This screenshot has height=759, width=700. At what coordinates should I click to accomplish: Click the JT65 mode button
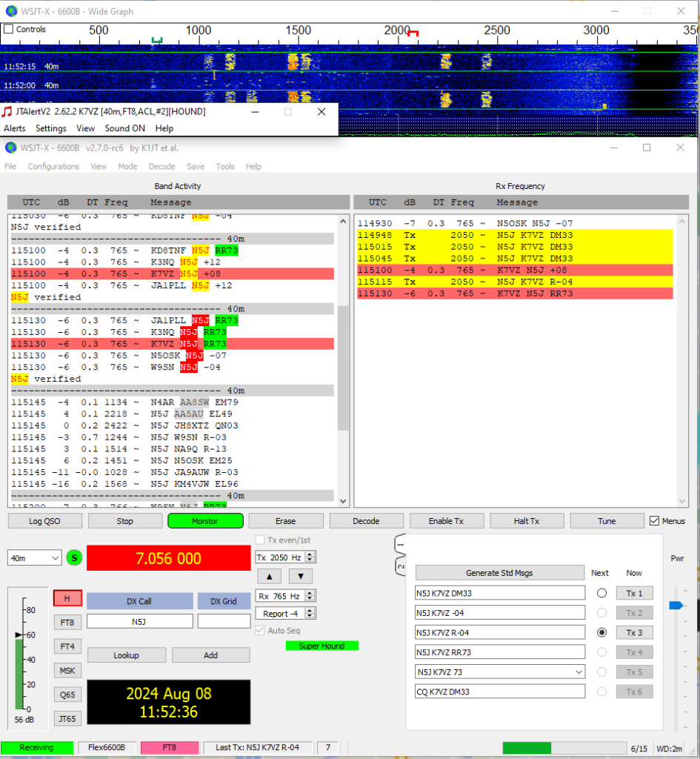67,719
